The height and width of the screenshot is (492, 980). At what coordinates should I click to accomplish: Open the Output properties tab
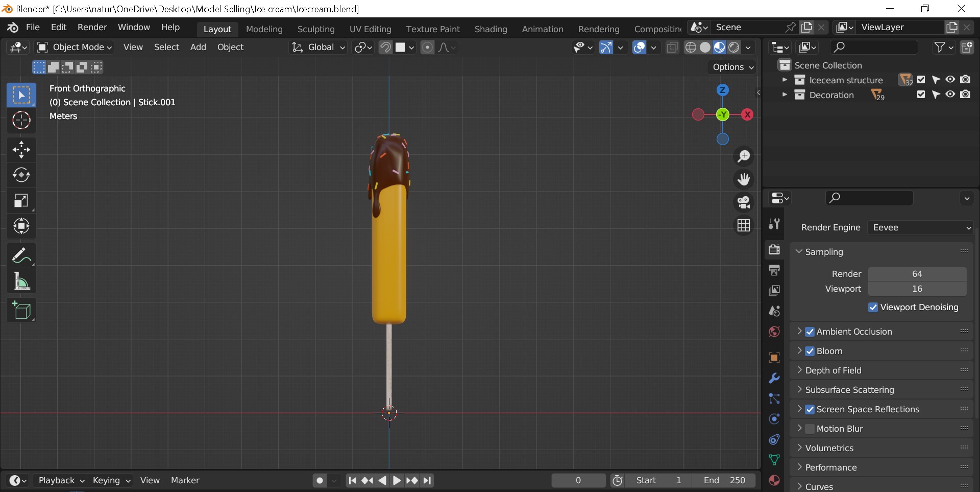tap(774, 270)
